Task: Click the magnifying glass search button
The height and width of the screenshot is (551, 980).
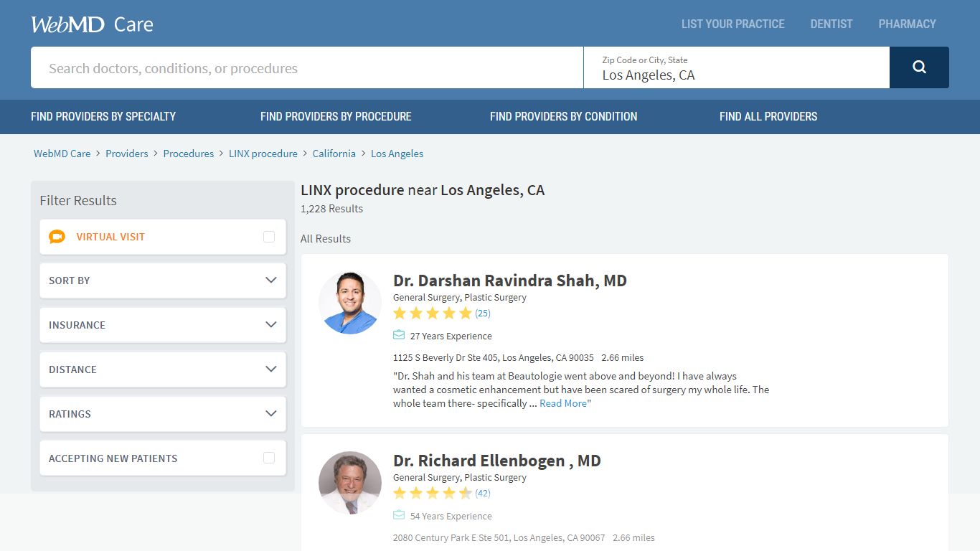Action: click(x=919, y=67)
